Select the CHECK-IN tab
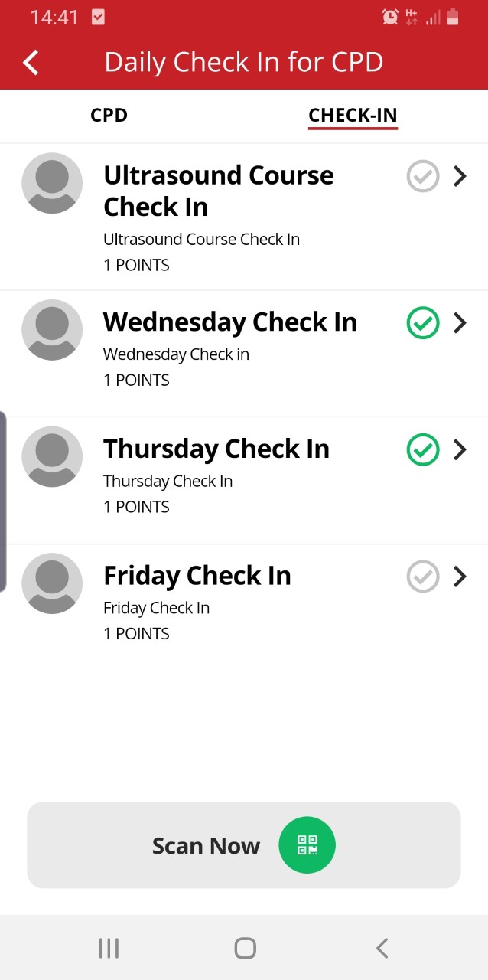 point(353,116)
